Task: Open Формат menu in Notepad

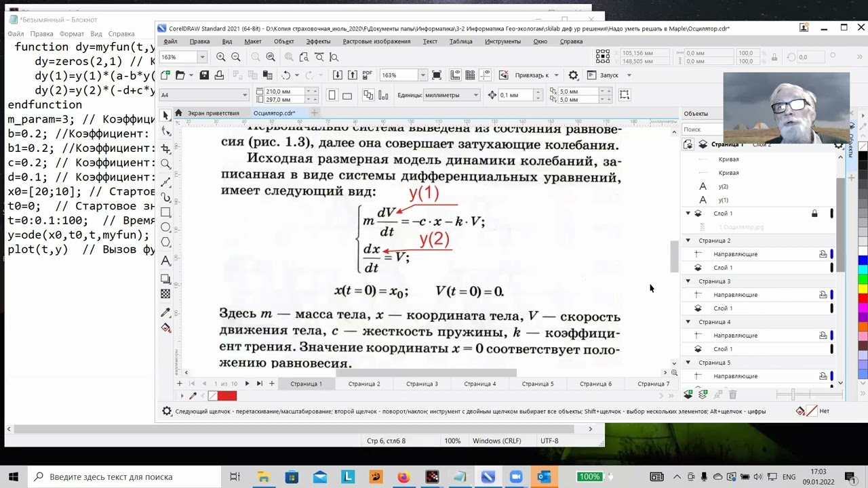Action: tap(72, 34)
